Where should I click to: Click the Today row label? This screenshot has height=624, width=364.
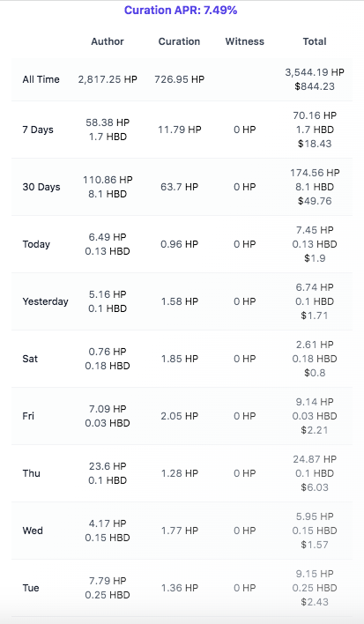(36, 244)
